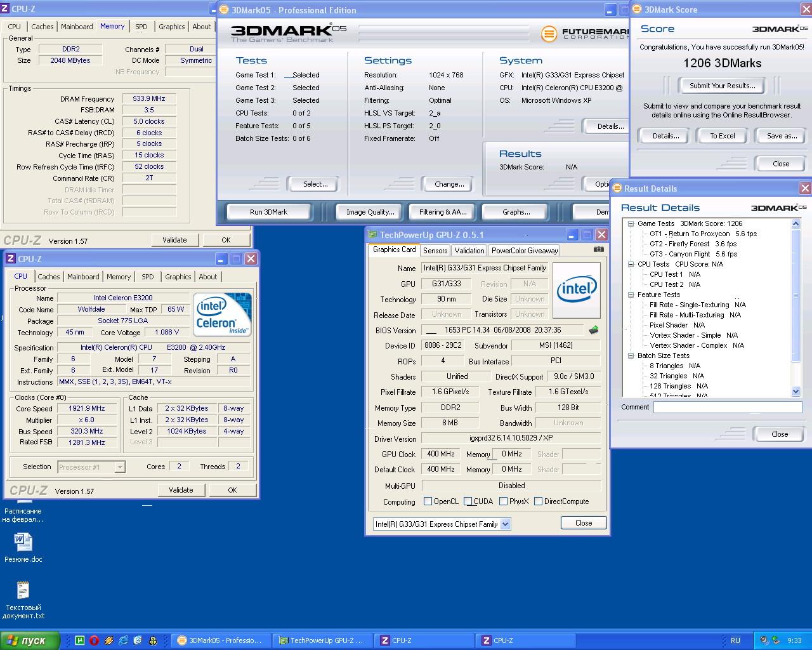
Task: Switch to Caches tab in lower CPU-Z
Action: 49,277
